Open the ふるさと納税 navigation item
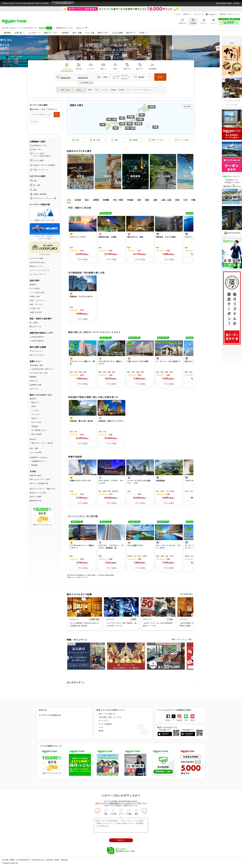This screenshot has width=242, height=868. pos(117,33)
